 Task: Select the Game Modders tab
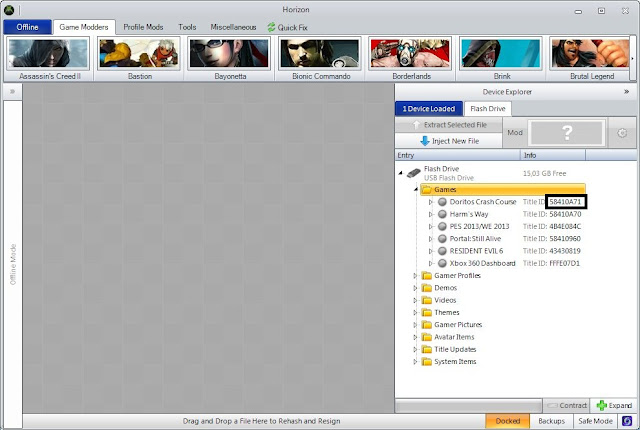[x=84, y=27]
